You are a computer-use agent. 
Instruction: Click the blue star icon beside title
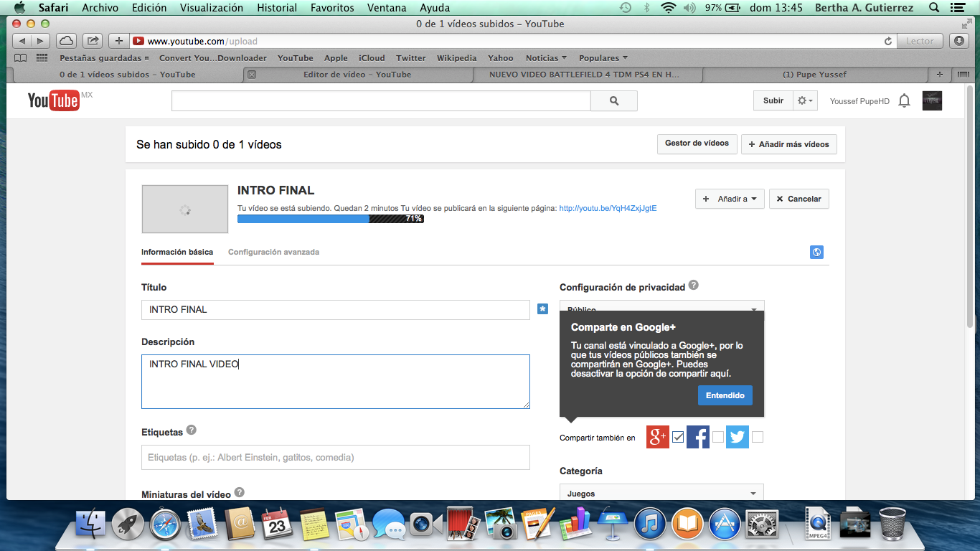(x=543, y=309)
